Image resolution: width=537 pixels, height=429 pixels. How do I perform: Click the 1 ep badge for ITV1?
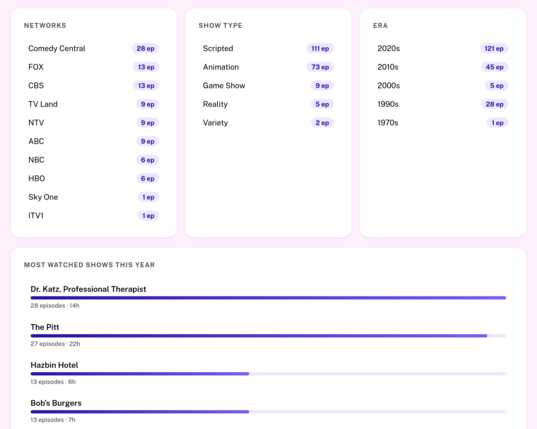coord(148,216)
